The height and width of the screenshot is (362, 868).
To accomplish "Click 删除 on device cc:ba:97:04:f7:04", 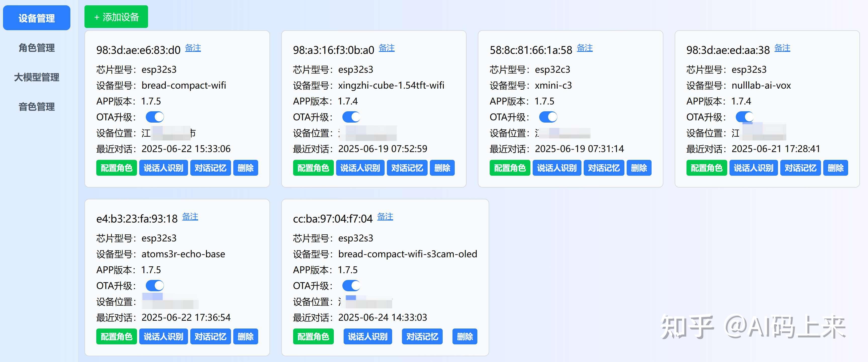I will tap(465, 336).
